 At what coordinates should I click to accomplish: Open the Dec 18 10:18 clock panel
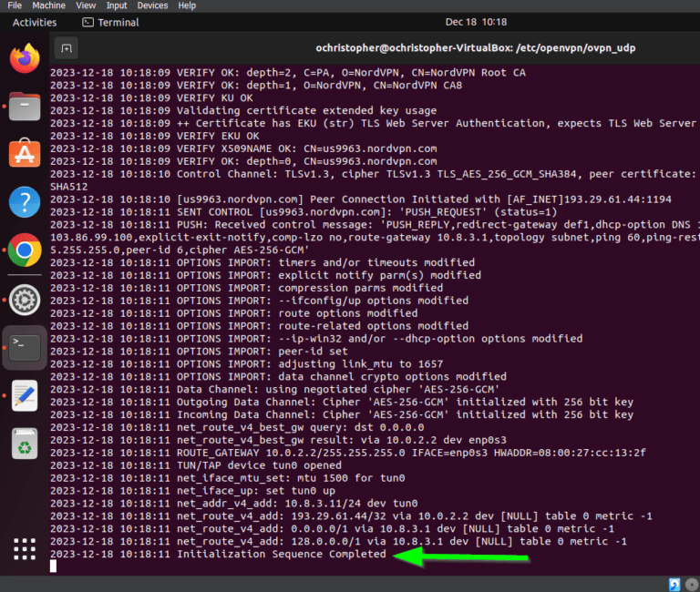click(x=476, y=22)
